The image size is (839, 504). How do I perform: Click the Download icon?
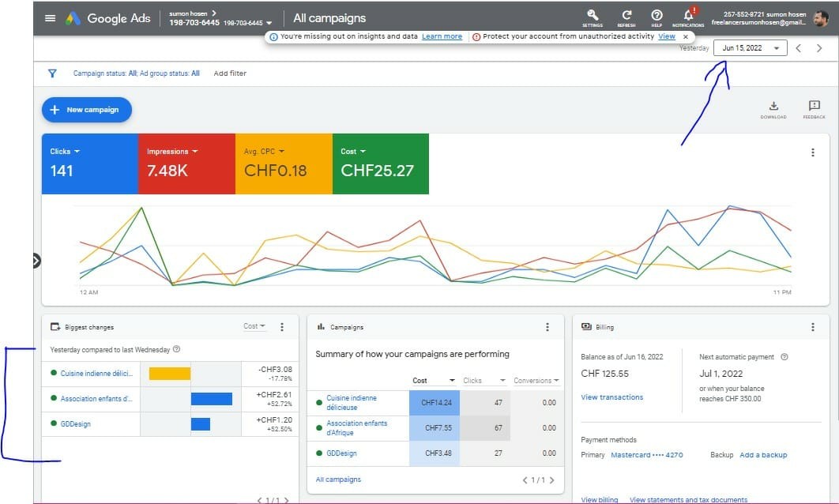[773, 107]
